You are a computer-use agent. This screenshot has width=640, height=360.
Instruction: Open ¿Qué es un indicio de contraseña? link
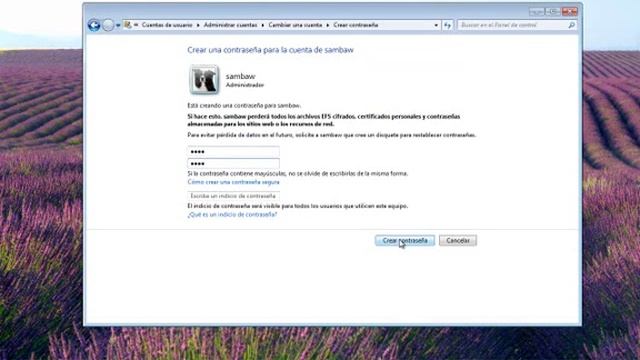(x=232, y=214)
